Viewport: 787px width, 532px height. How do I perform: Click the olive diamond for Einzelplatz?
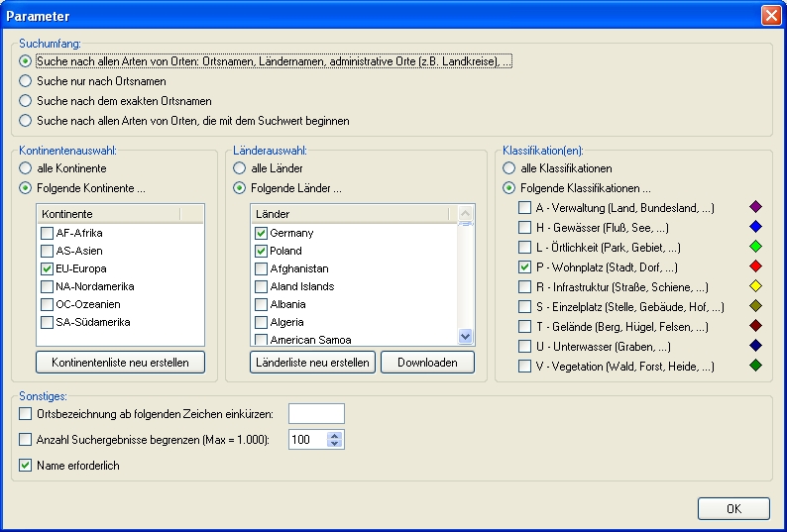(x=755, y=306)
